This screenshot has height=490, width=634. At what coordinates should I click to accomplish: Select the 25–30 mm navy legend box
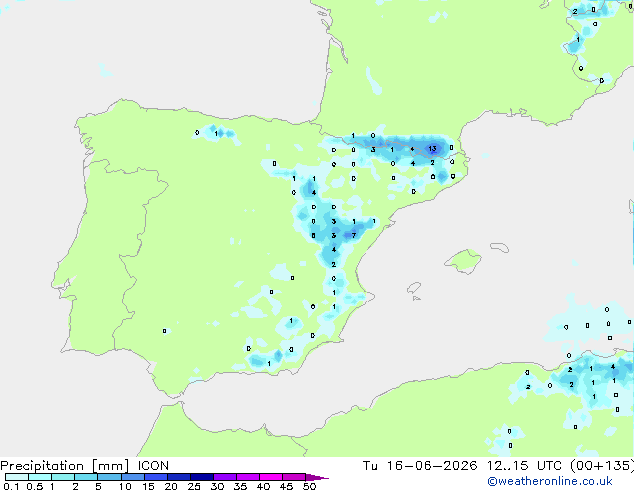pyautogui.click(x=202, y=477)
